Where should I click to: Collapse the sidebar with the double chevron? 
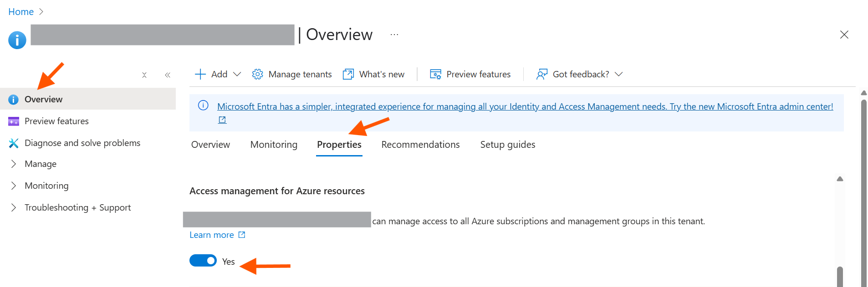coord(168,75)
